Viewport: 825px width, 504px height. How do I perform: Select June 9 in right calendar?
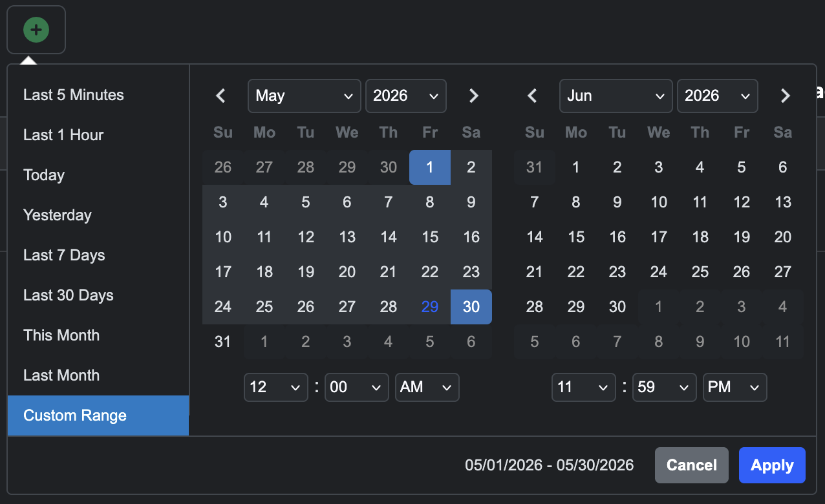pos(617,202)
